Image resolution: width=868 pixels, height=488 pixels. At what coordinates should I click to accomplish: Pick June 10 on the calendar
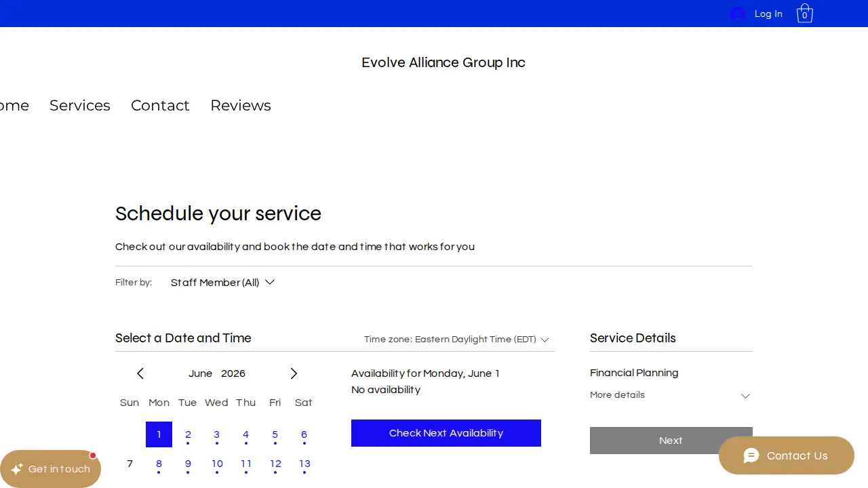(217, 464)
